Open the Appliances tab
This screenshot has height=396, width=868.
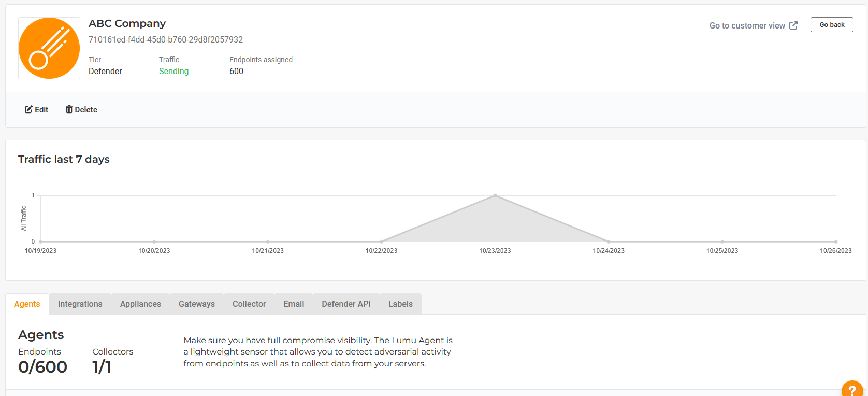coord(140,304)
